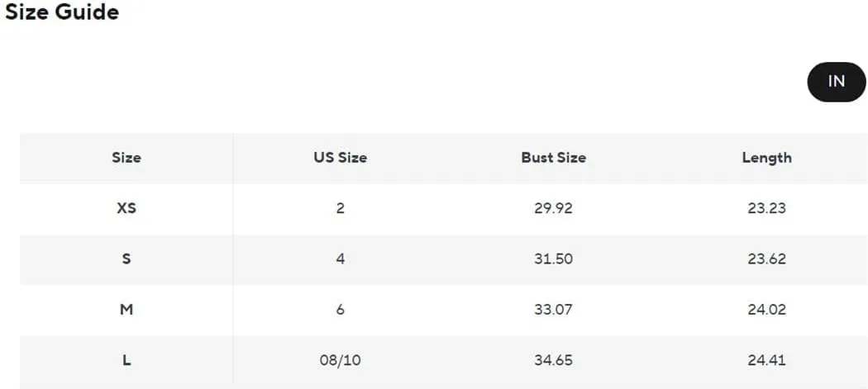Click US size value 2
Viewport: 868px width, 389px height.
coord(340,209)
